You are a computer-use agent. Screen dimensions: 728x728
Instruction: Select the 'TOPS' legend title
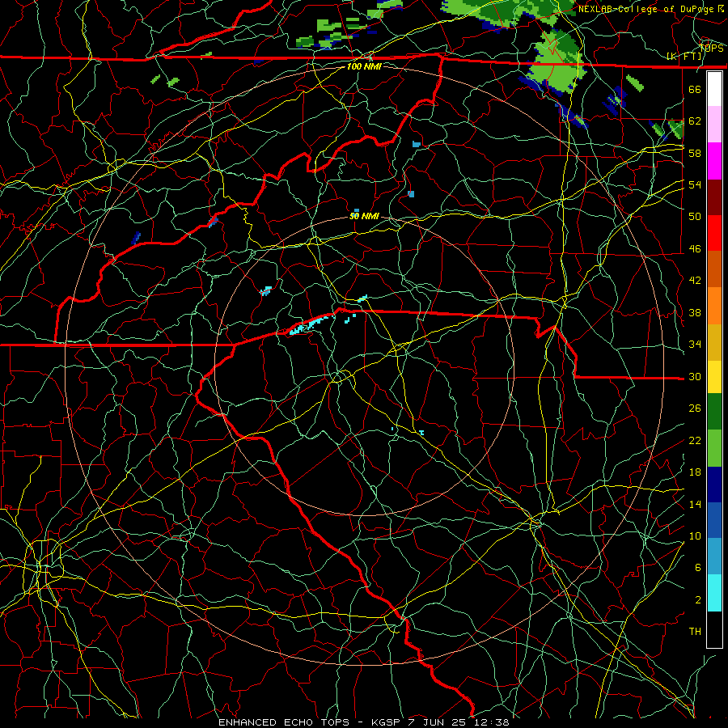[712, 49]
